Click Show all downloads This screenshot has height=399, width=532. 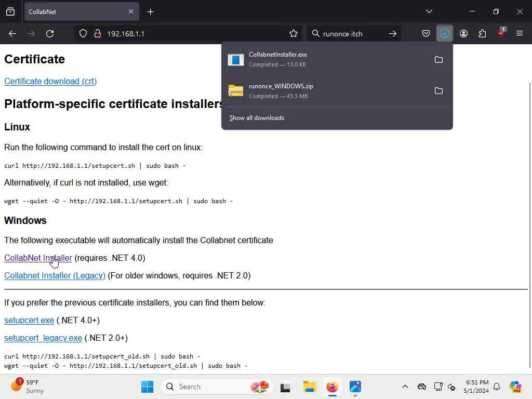pos(257,118)
